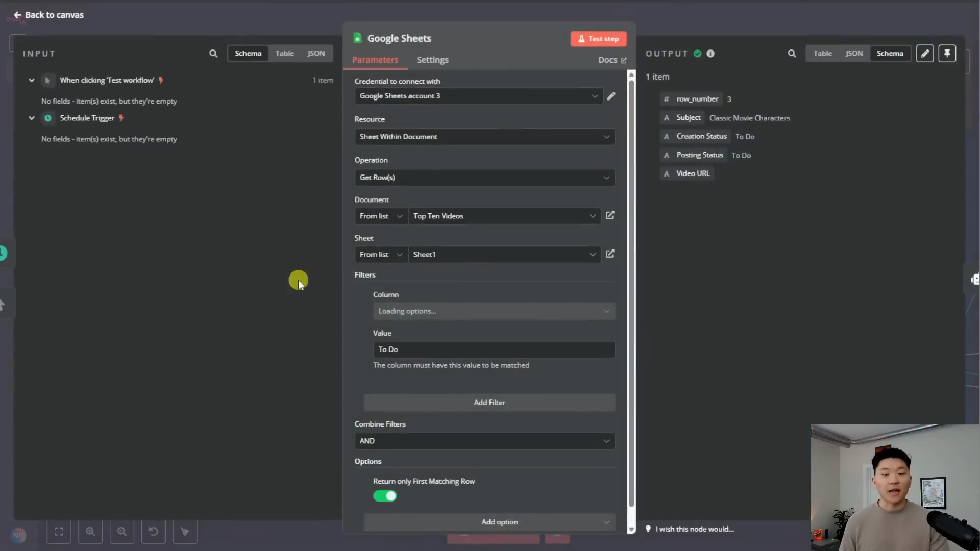Click the Creation Status field pill
The image size is (980, 551).
click(x=695, y=136)
